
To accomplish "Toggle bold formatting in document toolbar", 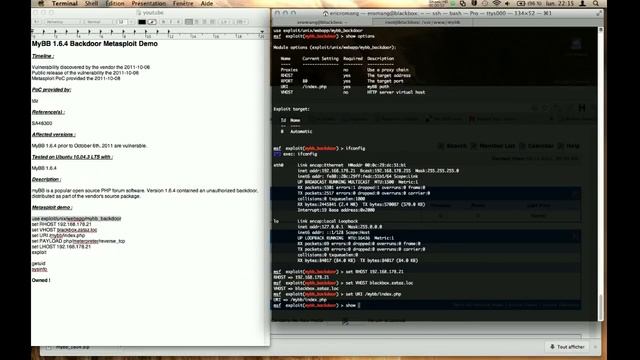I will tap(163, 22).
